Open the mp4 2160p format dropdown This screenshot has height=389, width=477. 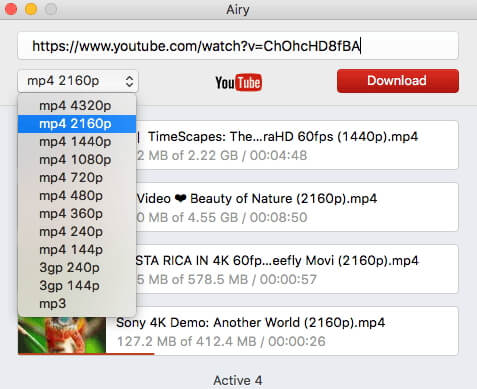[78, 81]
